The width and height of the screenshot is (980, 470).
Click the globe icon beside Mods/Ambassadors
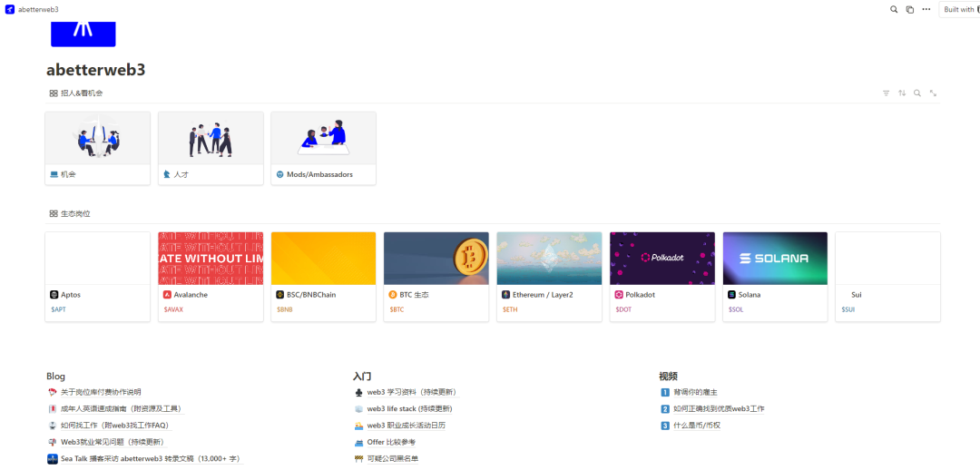(279, 174)
